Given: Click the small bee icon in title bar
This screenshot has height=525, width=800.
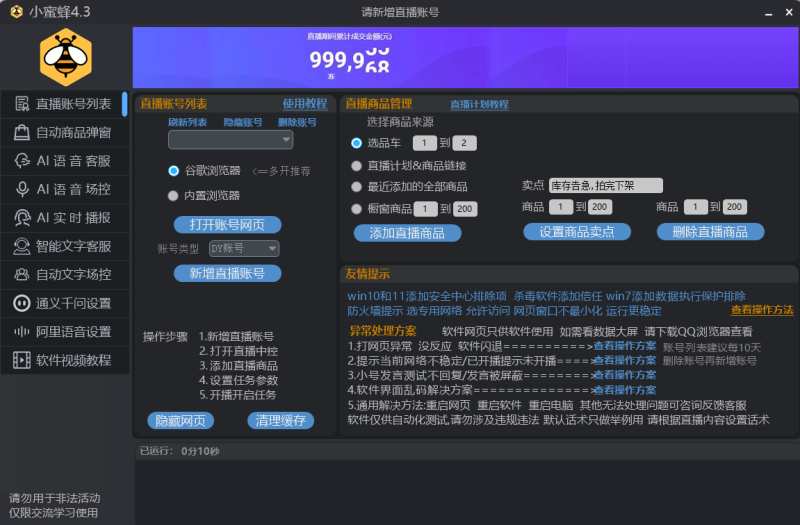Looking at the screenshot, I should tap(17, 12).
